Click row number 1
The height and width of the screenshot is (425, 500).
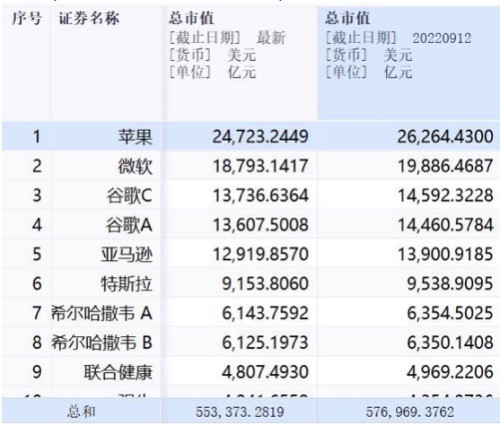[x=37, y=137]
